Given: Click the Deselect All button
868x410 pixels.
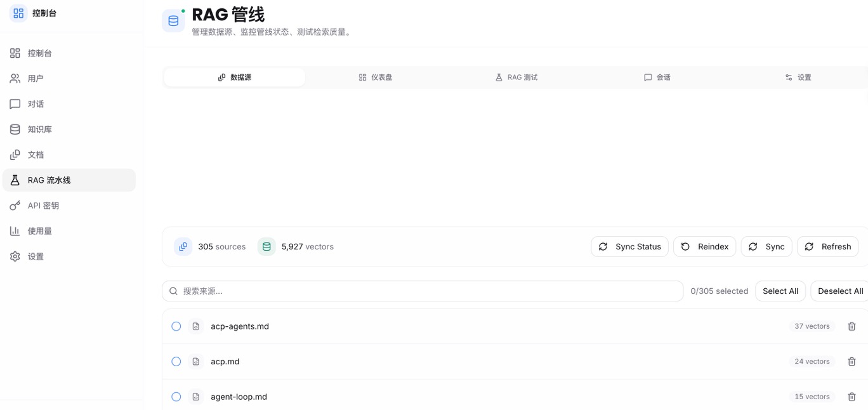Looking at the screenshot, I should 840,291.
